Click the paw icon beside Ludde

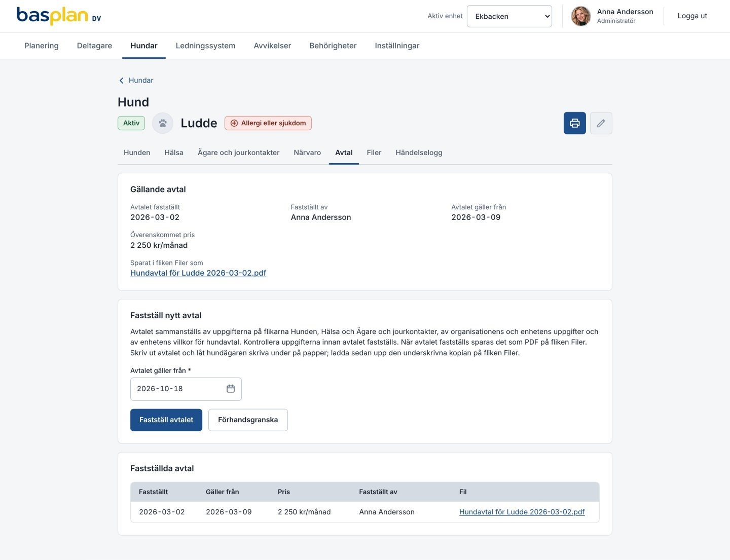tap(163, 123)
